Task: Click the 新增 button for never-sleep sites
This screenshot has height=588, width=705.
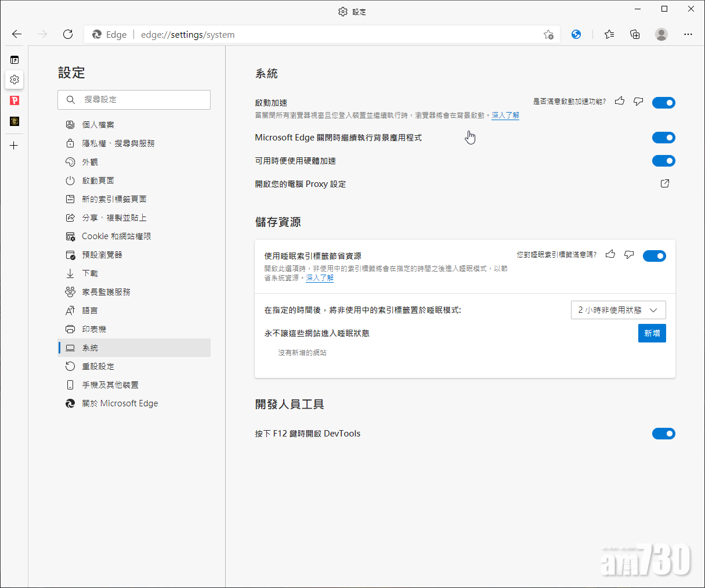Action: click(652, 333)
